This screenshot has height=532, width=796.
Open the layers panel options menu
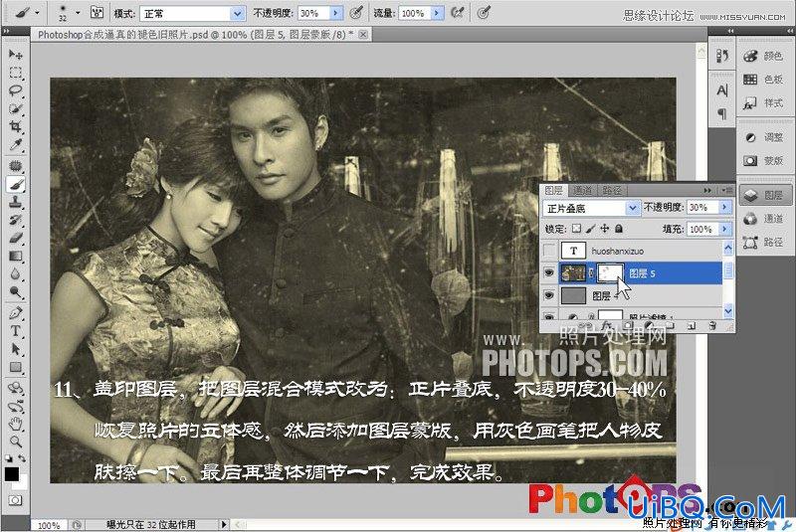(x=727, y=190)
